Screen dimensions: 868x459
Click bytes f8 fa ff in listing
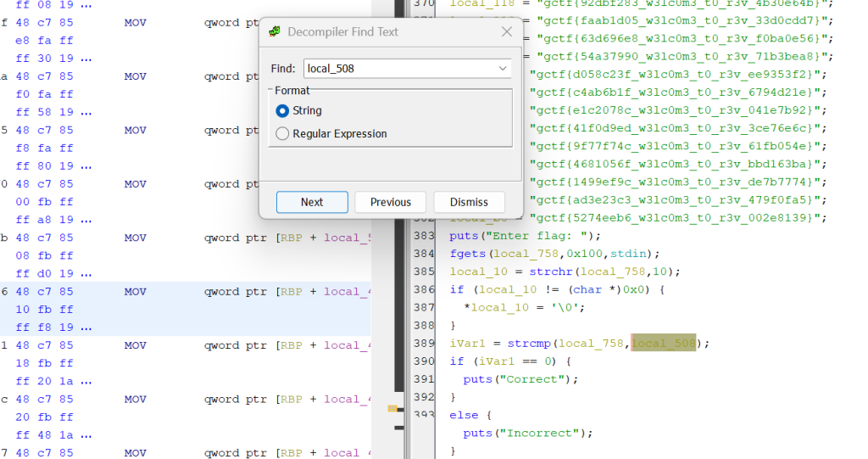pos(44,148)
